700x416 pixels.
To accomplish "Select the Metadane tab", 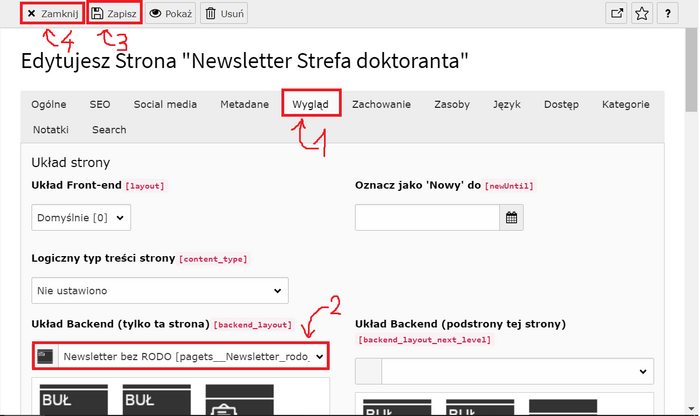I will coord(244,104).
